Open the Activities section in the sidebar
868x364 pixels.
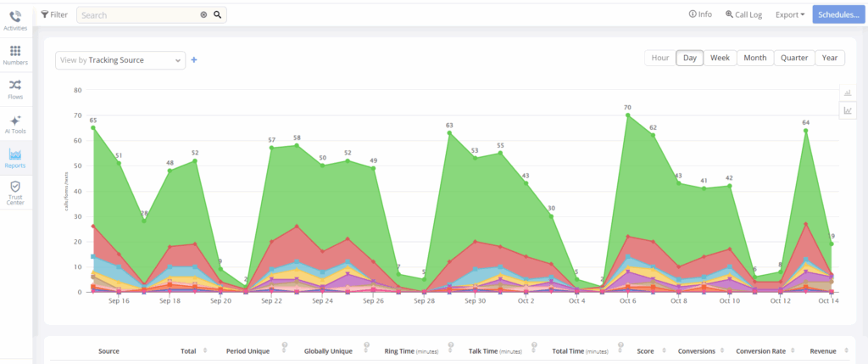point(15,20)
